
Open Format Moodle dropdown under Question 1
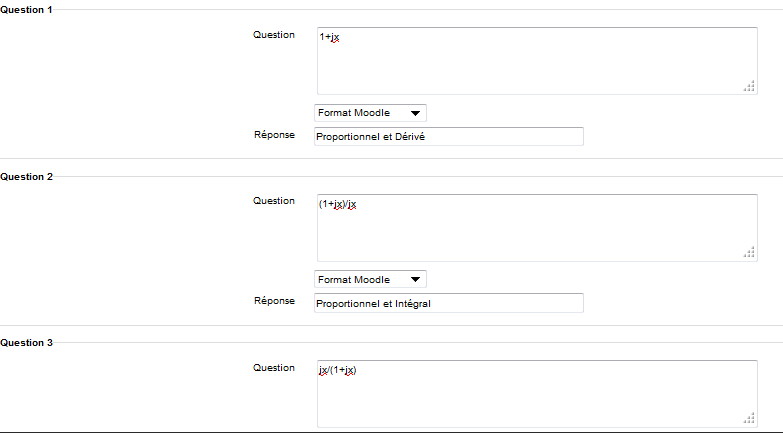(370, 113)
